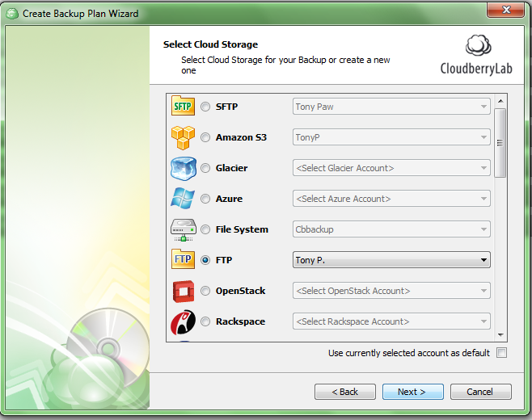Viewport: 532px width, 420px height.
Task: Click the Rackspace label text
Action: click(241, 321)
